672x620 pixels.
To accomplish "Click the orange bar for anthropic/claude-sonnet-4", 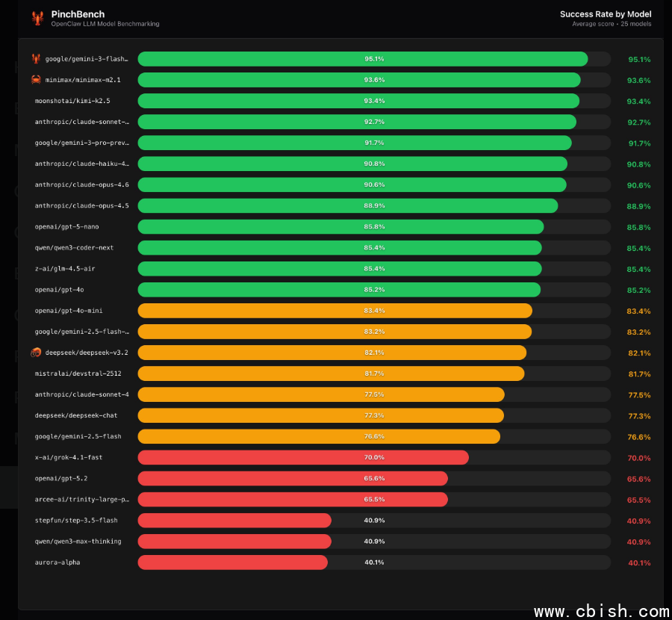I will pos(321,394).
